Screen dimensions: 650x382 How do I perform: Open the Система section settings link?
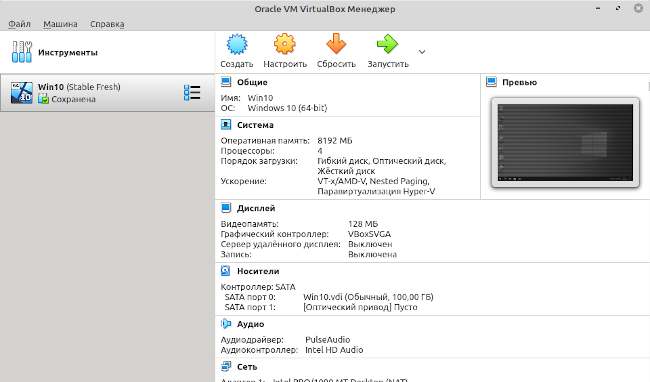255,125
